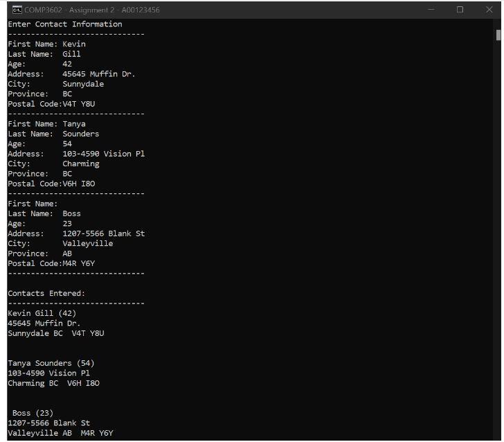The image size is (504, 442).
Task: Click the 'Charming BC V6H I8O' output line
Action: point(54,383)
